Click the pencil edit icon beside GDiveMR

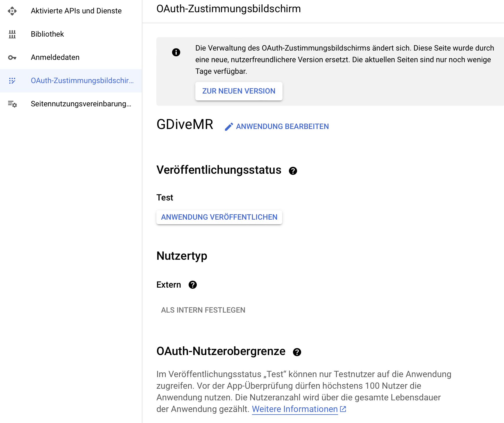point(229,127)
